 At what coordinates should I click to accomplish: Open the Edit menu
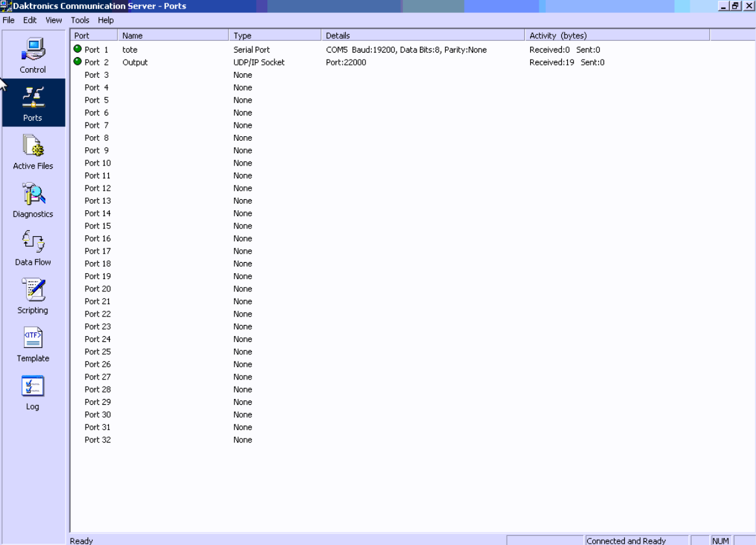click(x=29, y=20)
